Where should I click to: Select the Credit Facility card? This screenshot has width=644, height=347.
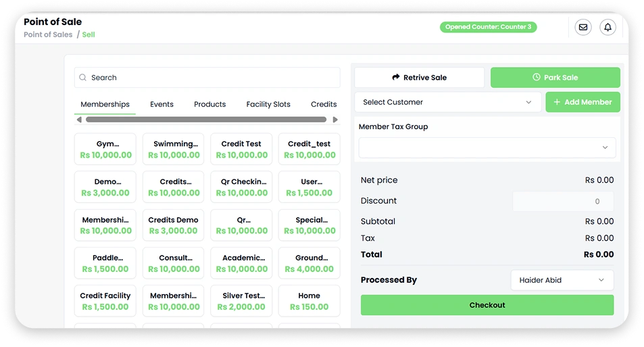coord(105,301)
